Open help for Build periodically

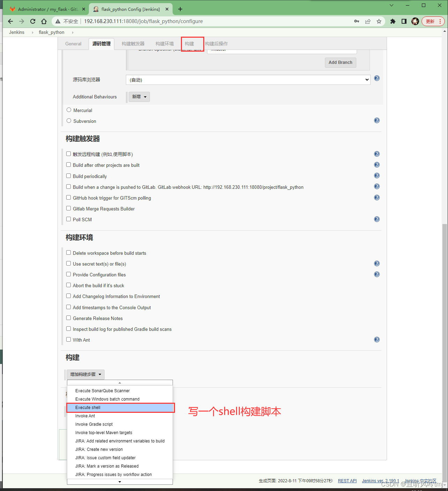377,176
